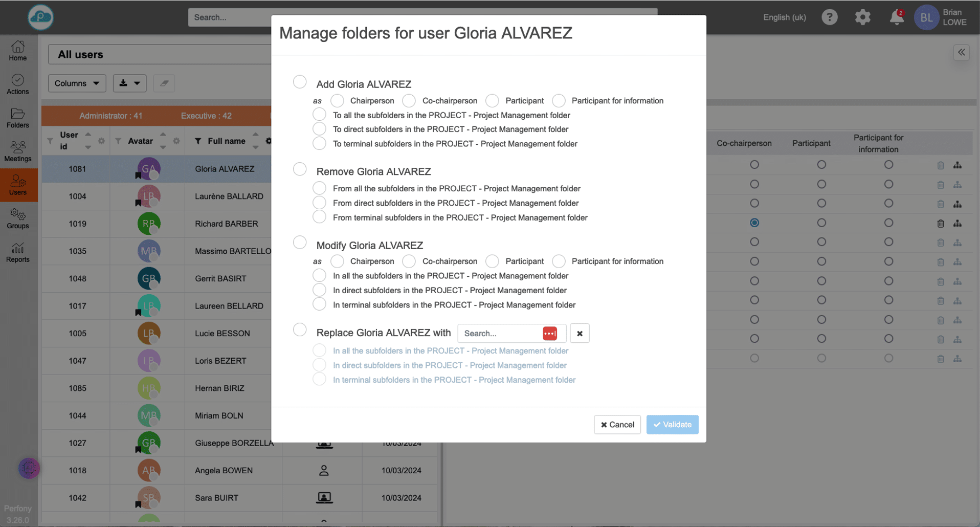Open the Folders menu item
980x527 pixels.
18,118
